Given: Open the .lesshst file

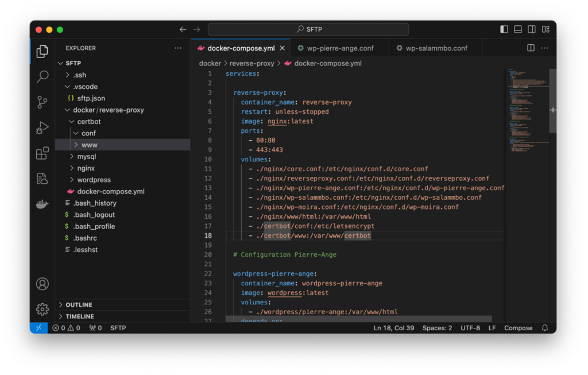Looking at the screenshot, I should pos(123,249).
